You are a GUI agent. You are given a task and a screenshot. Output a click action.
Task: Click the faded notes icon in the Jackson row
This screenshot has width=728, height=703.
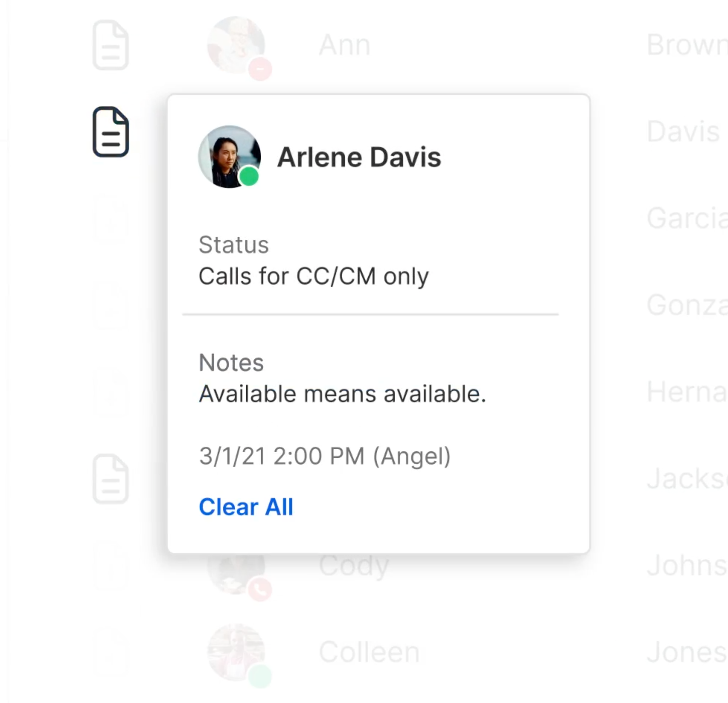pos(111,479)
